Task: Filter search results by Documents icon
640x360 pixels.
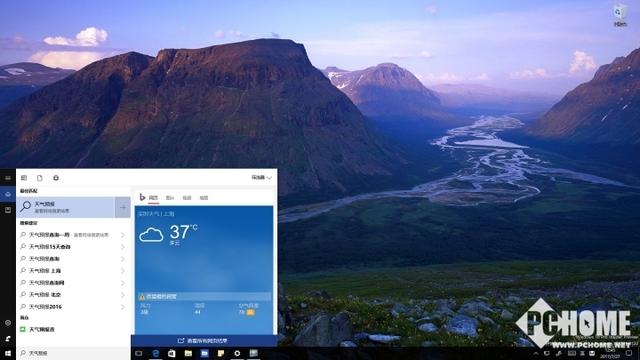Action: click(x=40, y=178)
